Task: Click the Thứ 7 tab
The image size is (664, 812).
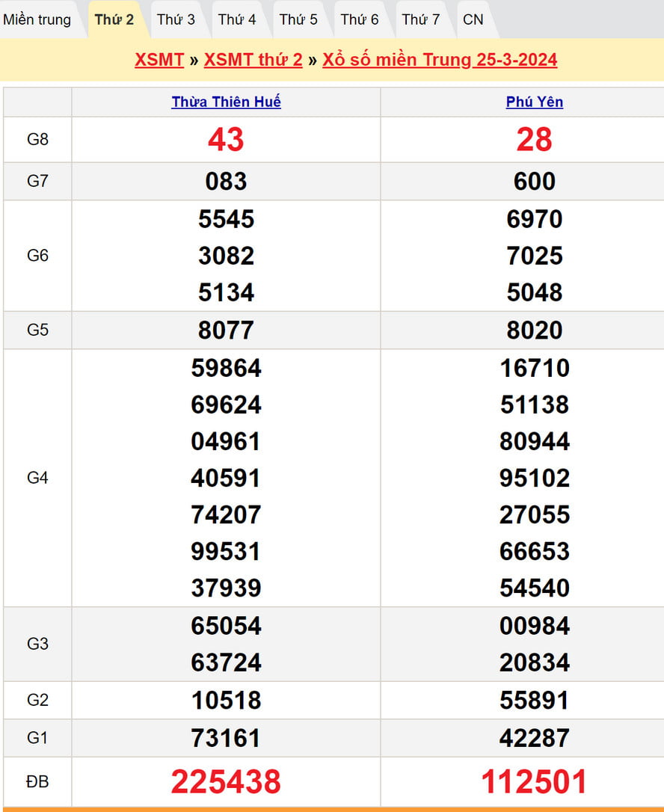Action: click(421, 19)
